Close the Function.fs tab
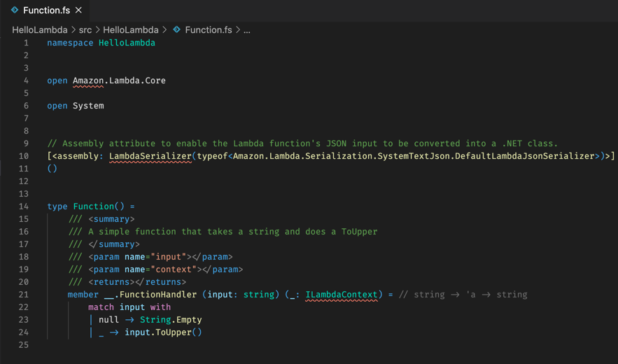The height and width of the screenshot is (364, 618). [78, 10]
